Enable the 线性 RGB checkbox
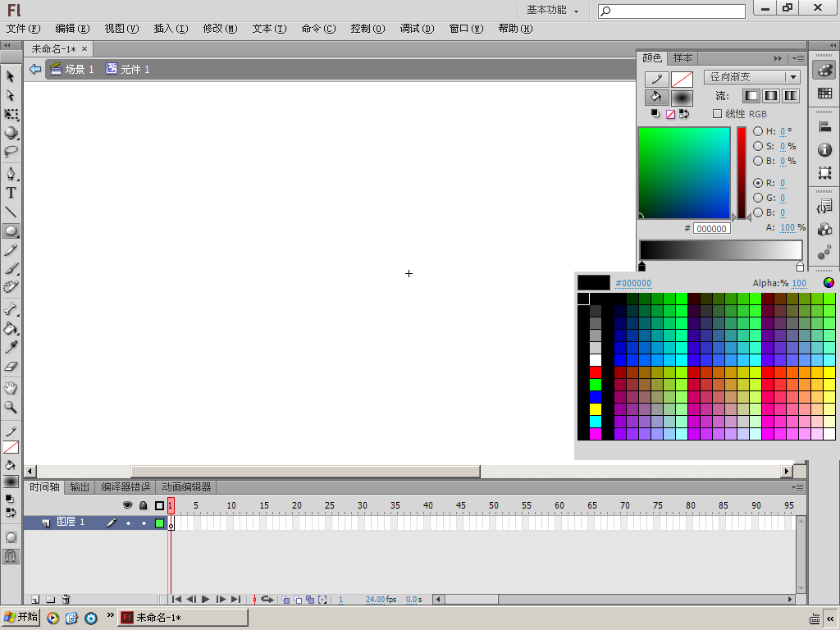The width and height of the screenshot is (840, 630). (x=717, y=114)
